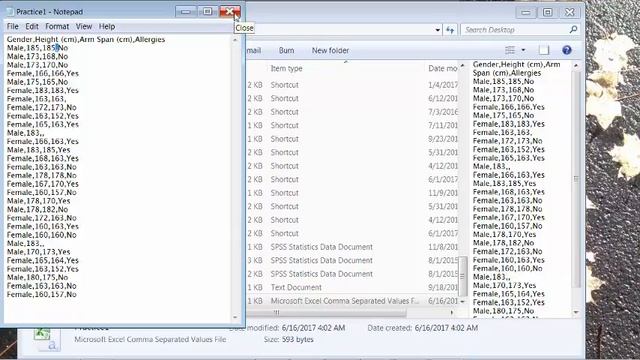
Task: Click the Date modified value in details pane
Action: click(x=312, y=328)
